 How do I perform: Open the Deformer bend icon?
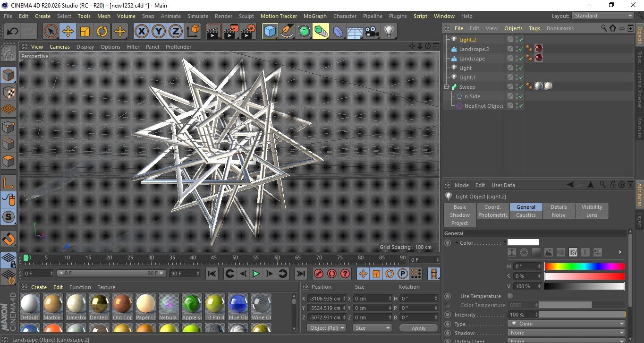tap(338, 32)
